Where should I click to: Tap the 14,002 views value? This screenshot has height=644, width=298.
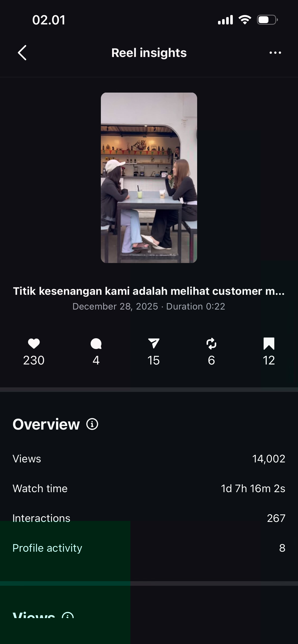268,459
